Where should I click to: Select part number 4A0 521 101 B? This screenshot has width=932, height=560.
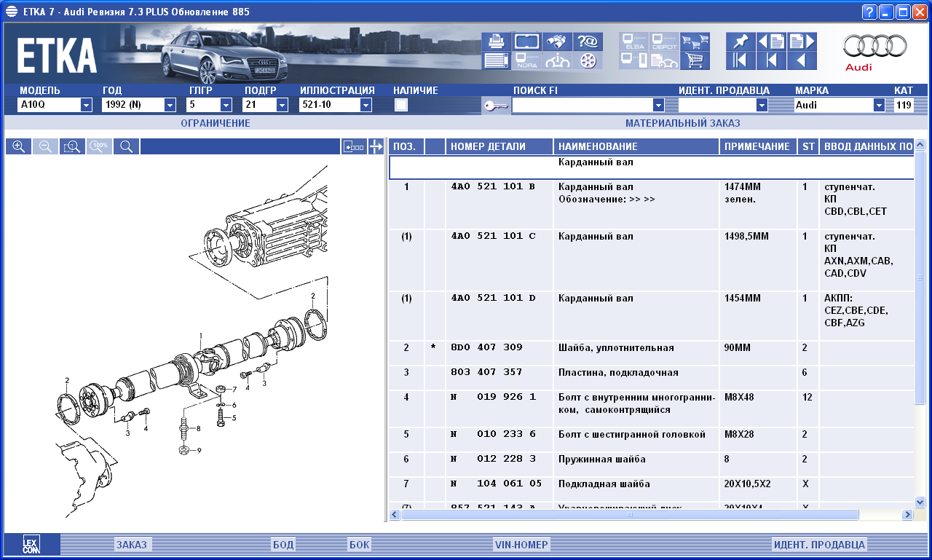[x=492, y=186]
